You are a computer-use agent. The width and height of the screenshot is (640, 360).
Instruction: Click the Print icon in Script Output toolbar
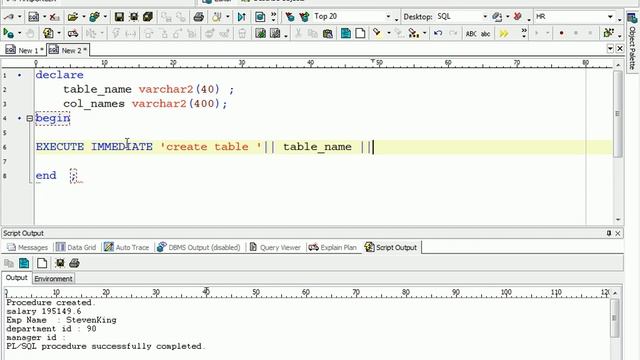click(74, 263)
